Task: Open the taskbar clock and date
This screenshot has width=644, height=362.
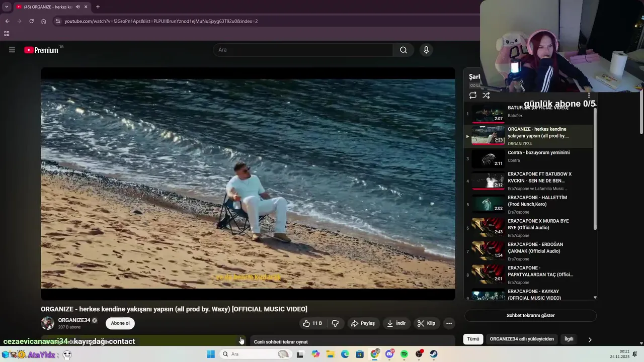Action: coord(620,354)
